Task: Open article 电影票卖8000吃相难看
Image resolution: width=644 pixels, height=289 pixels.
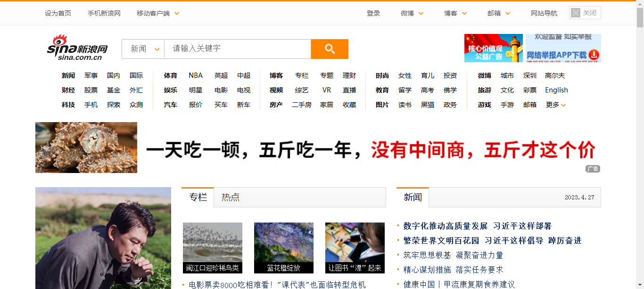Action: [x=277, y=285]
